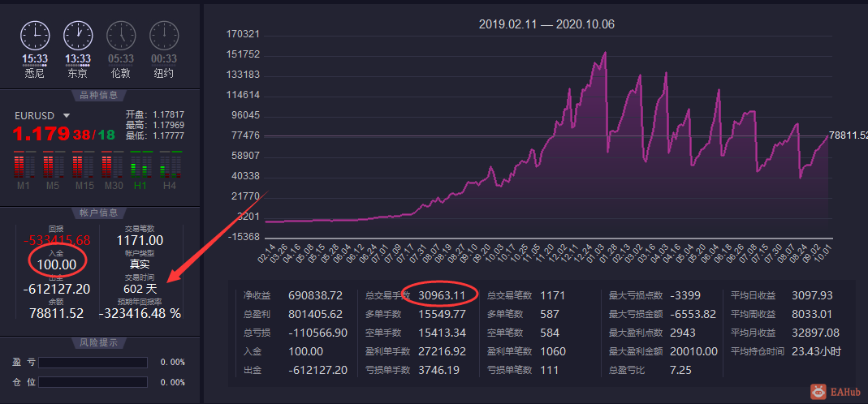Click the chart date range 2019.02.11 — 2020.10.06
The image size is (868, 404).
tap(546, 24)
